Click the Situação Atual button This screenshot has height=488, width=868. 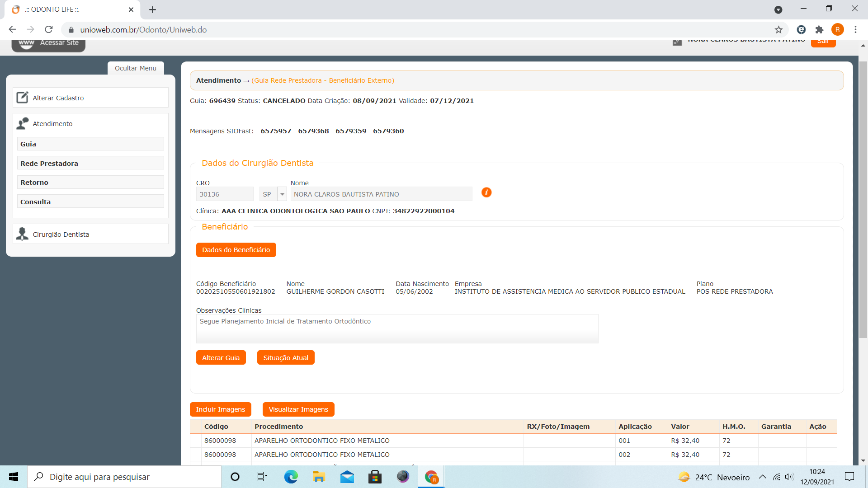286,358
